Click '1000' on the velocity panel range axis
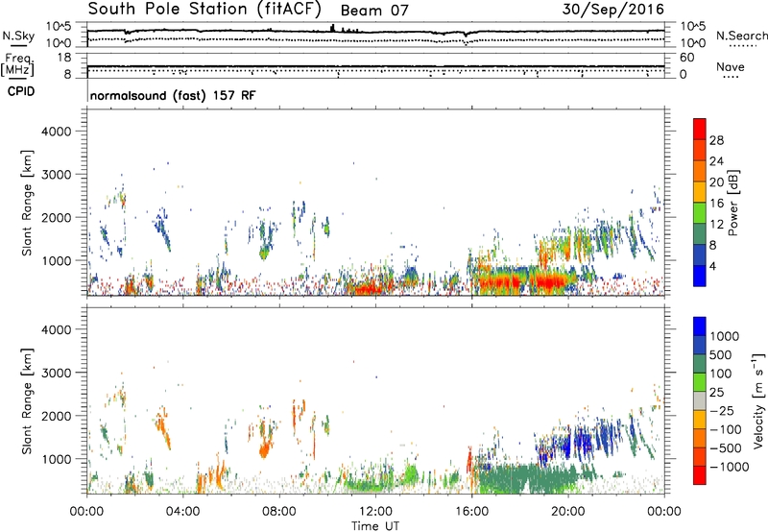 (57, 459)
